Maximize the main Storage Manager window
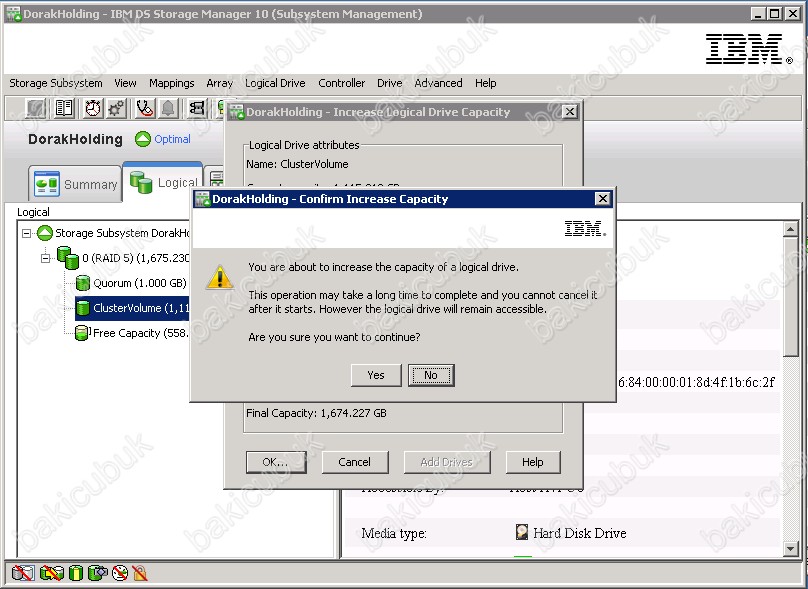This screenshot has height=589, width=808. pyautogui.click(x=774, y=13)
